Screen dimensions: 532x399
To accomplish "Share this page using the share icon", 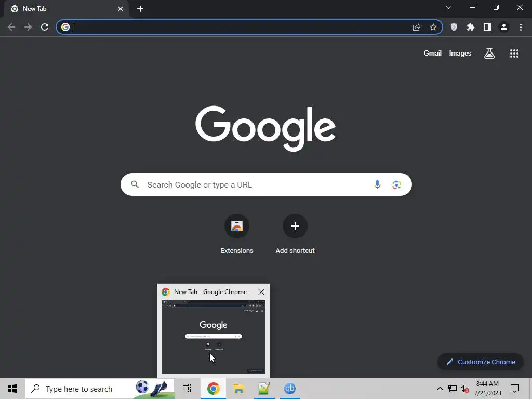I will 417,27.
